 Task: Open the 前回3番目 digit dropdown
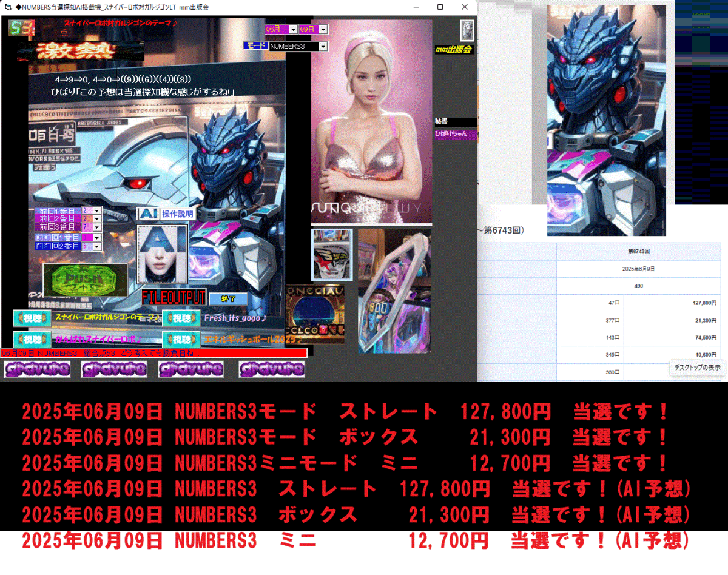click(x=96, y=227)
